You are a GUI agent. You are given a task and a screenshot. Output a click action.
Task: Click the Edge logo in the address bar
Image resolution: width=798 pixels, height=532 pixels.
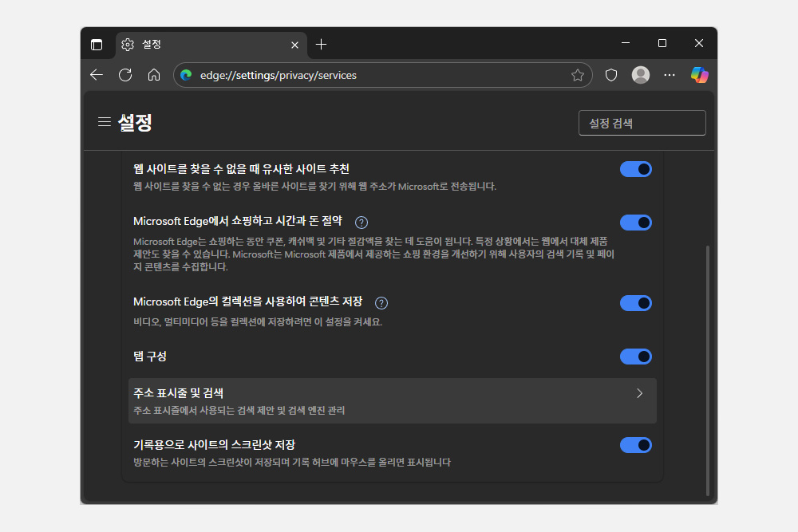[x=186, y=75]
